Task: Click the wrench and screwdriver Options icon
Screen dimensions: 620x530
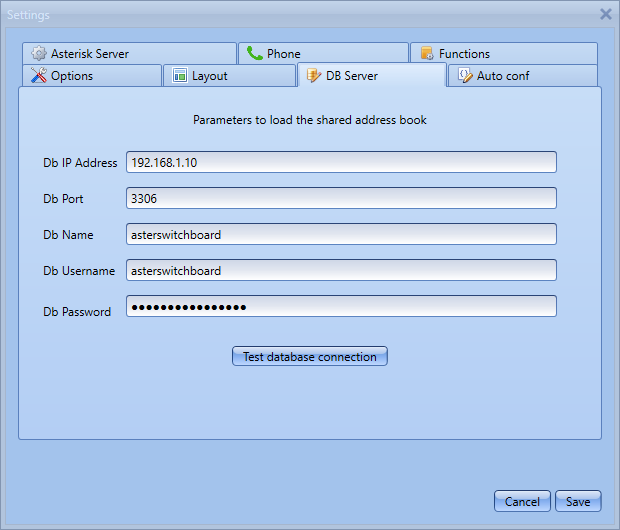Action: tap(39, 75)
